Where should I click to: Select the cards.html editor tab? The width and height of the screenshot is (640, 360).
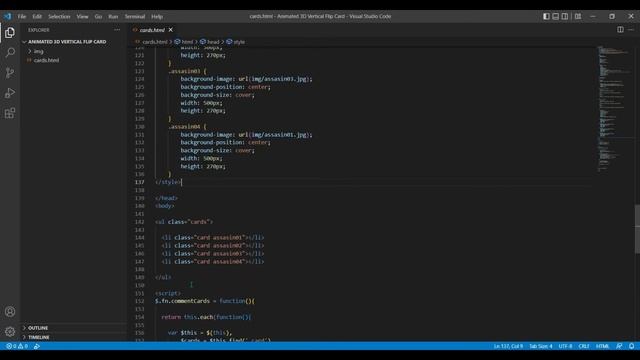pyautogui.click(x=152, y=30)
